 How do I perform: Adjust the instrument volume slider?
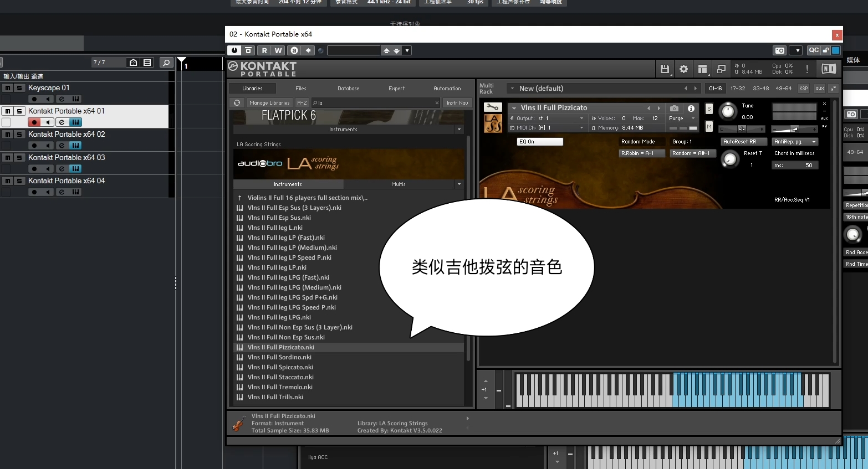pos(794,128)
